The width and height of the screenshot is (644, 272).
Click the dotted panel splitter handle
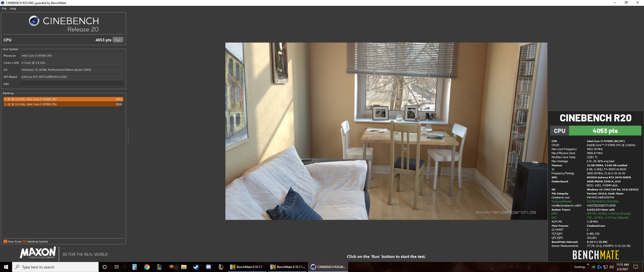(x=128, y=136)
